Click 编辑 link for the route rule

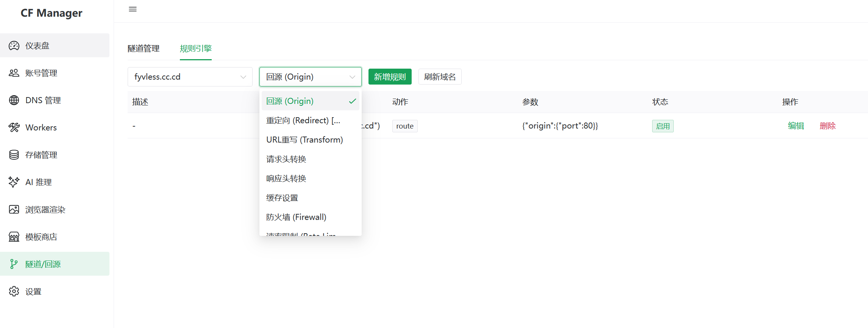pos(796,126)
